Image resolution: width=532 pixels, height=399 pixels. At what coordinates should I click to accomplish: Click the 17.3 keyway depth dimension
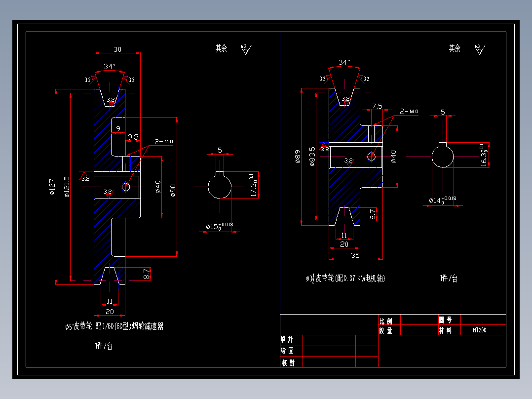point(254,185)
